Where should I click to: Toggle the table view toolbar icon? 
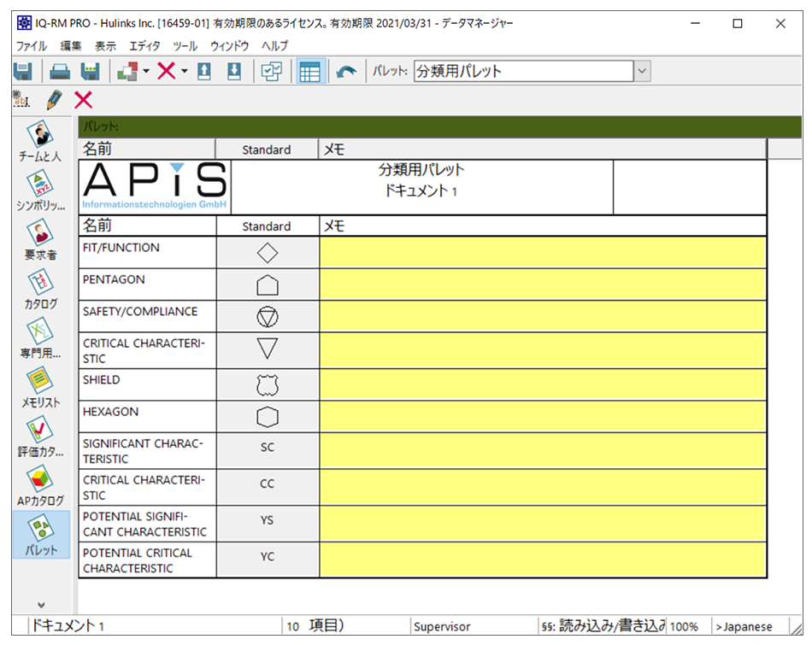[309, 72]
